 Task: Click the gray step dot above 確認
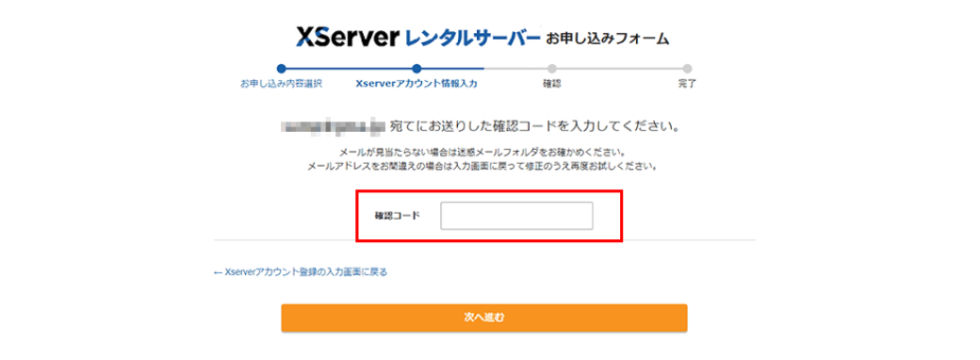tap(552, 68)
